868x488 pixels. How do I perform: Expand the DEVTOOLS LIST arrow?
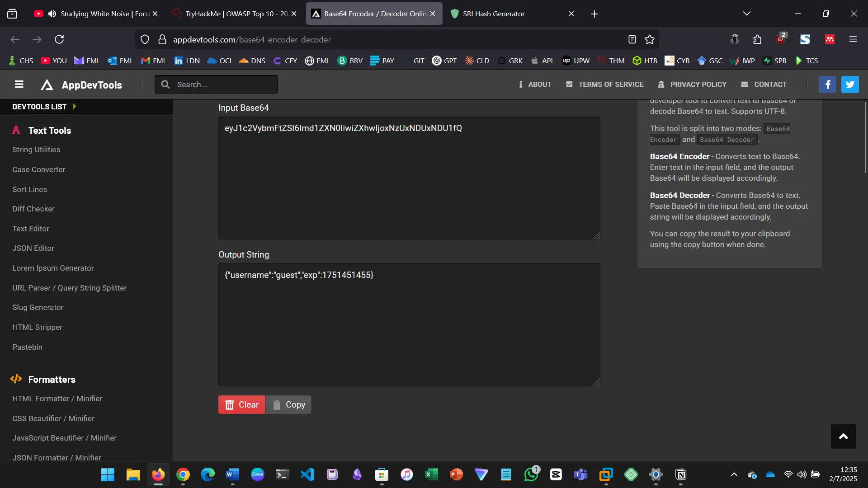[74, 106]
